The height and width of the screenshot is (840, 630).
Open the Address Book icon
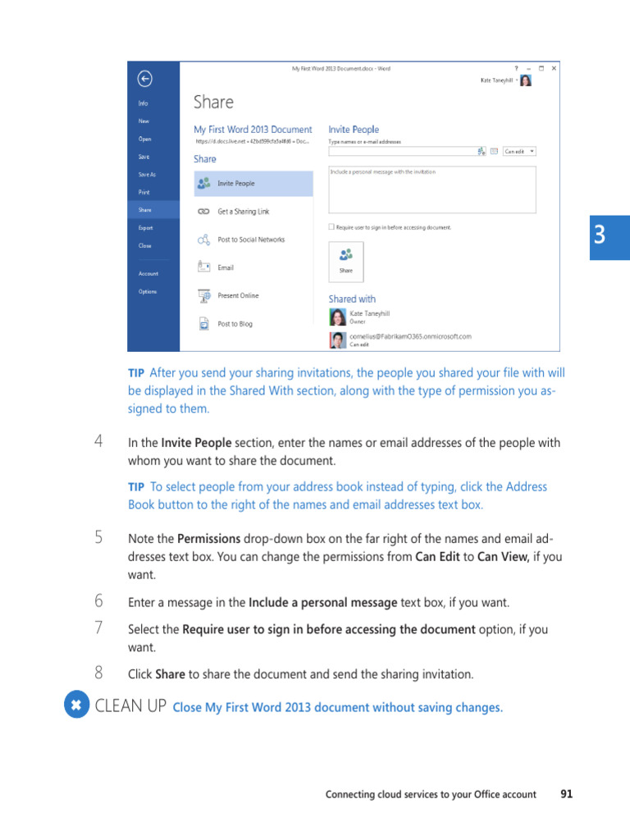[494, 152]
